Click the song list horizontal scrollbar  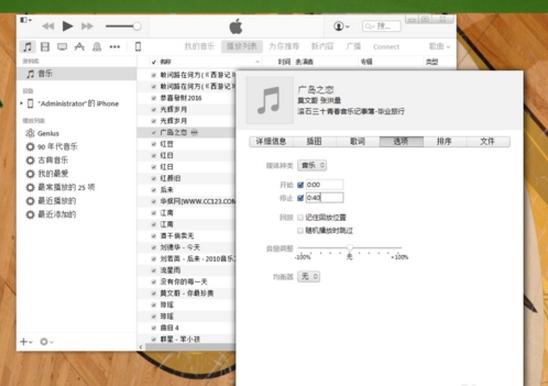pyautogui.click(x=190, y=347)
